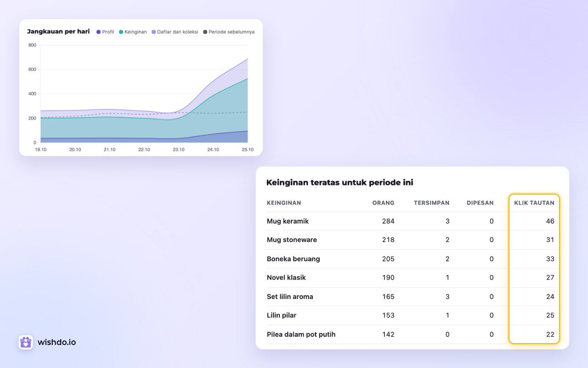
Task: Click the Jangkauan per hari chart title
Action: pyautogui.click(x=58, y=32)
